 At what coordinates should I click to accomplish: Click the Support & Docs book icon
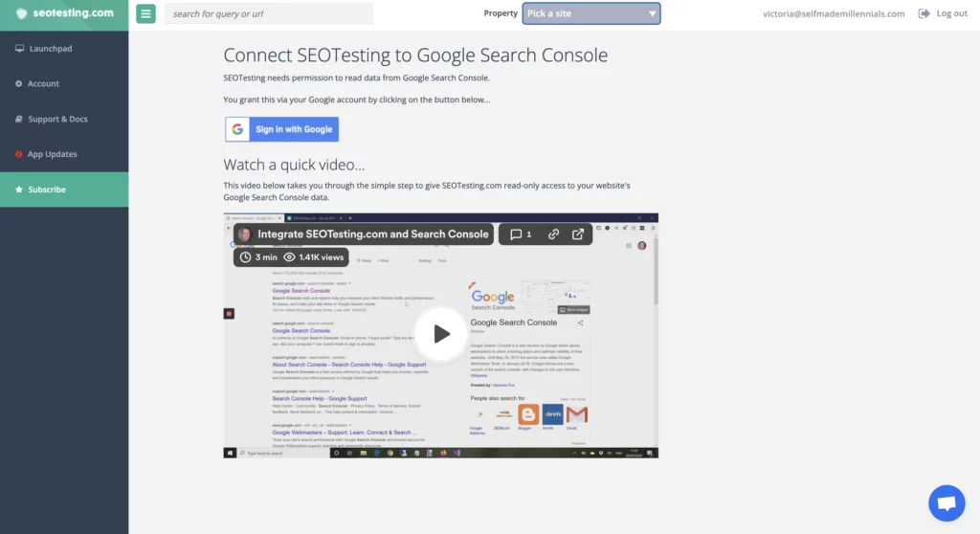[x=19, y=119]
